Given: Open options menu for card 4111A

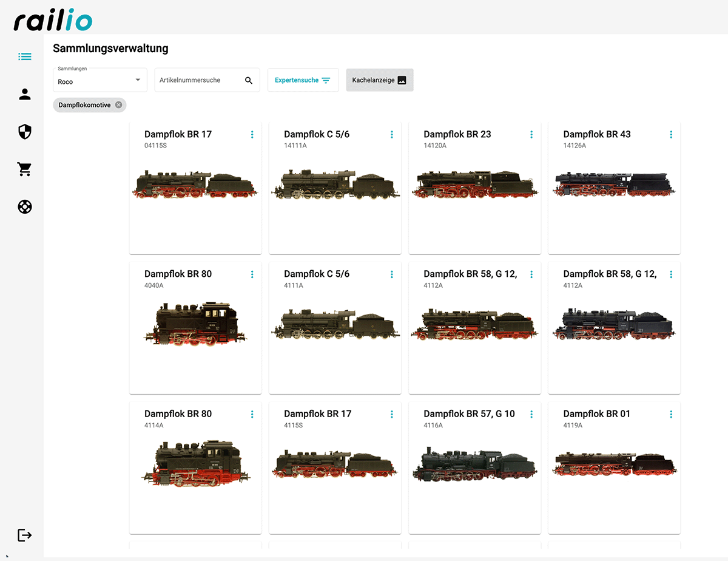Looking at the screenshot, I should (392, 274).
